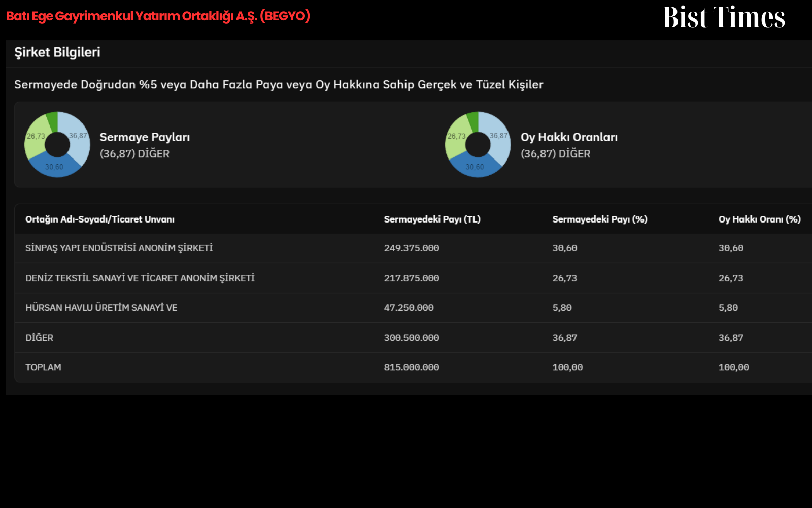Click the Şirket Bilgileri section header
This screenshot has width=812, height=508.
point(57,52)
